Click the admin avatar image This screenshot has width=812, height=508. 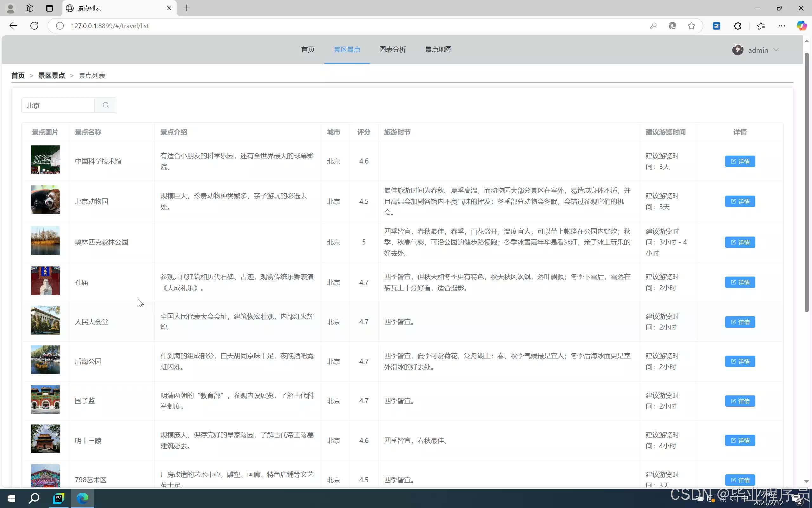pos(737,50)
